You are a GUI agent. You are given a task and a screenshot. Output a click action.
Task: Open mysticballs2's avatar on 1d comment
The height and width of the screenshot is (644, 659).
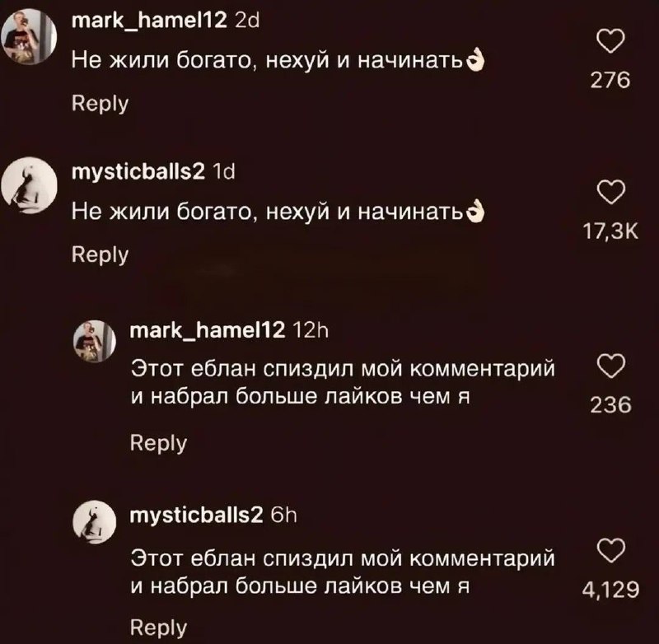pos(29,185)
